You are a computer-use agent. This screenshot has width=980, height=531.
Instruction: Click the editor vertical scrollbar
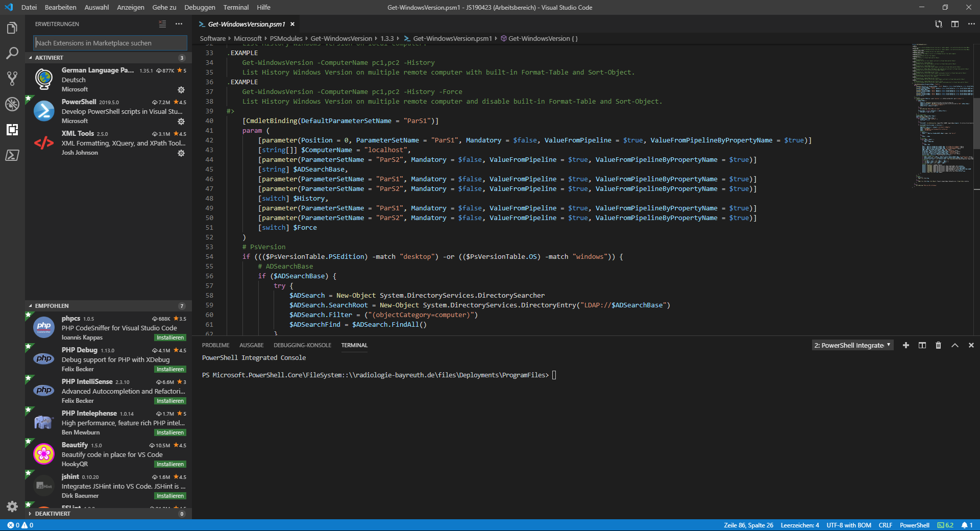tap(976, 123)
